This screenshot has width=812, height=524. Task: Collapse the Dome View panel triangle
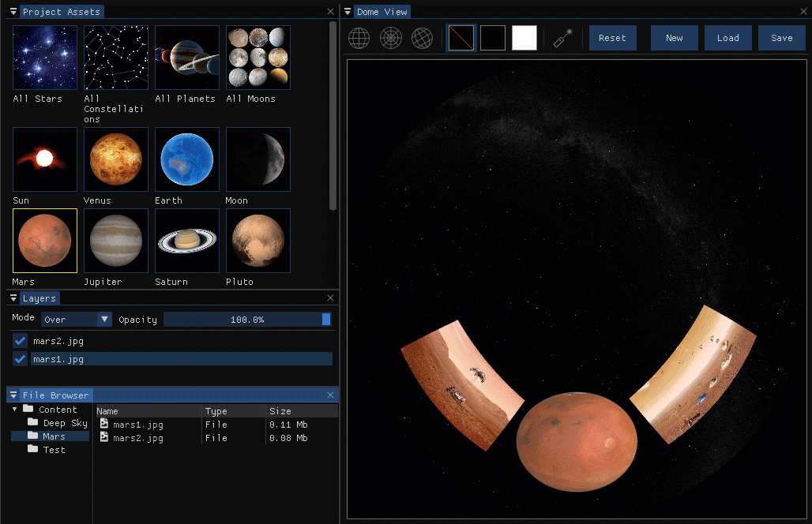pos(348,11)
